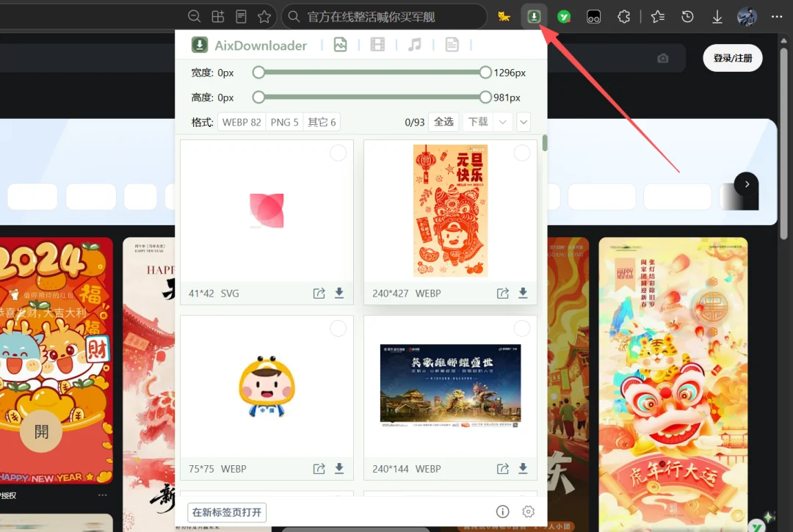Download the 41*42 SVG image
Viewport: 793px width, 532px height.
(x=339, y=293)
